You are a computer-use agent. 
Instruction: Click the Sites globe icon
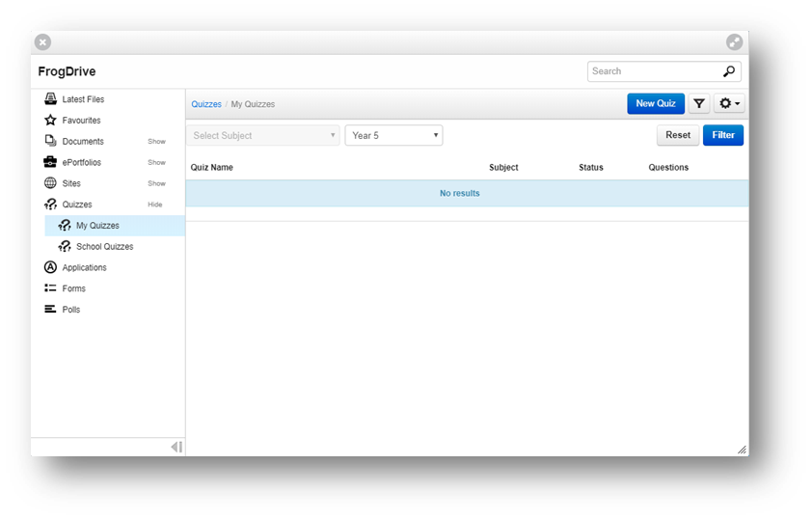50,183
